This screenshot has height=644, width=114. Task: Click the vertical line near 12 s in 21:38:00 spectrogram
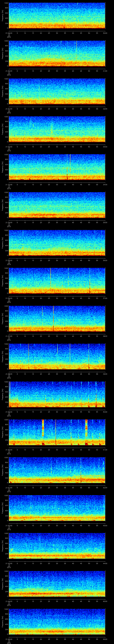click(29, 357)
